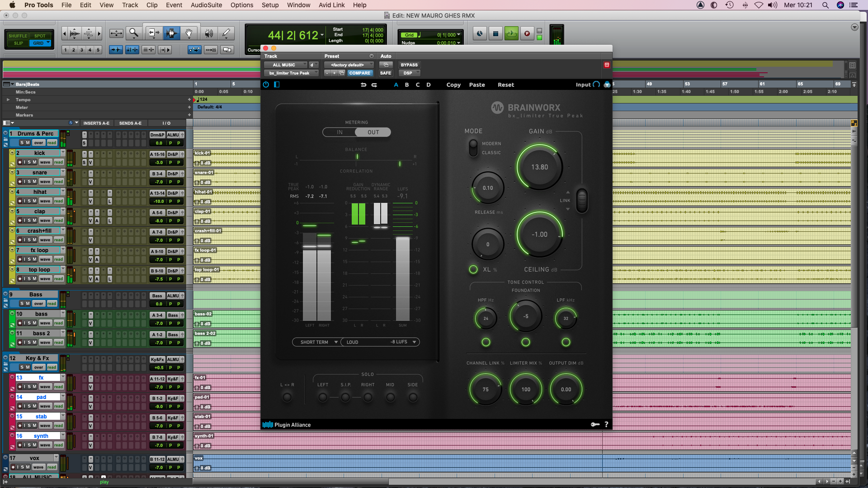Select the Selector waveform tool

click(171, 33)
